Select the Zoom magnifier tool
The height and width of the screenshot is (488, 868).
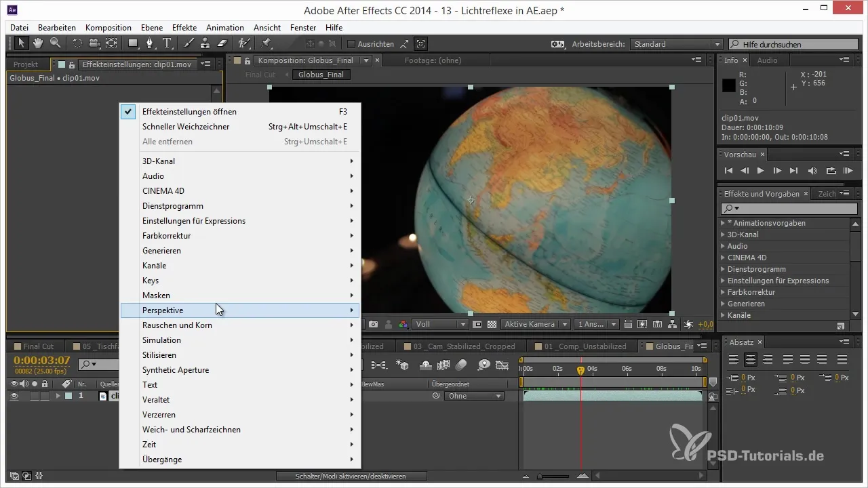[55, 43]
